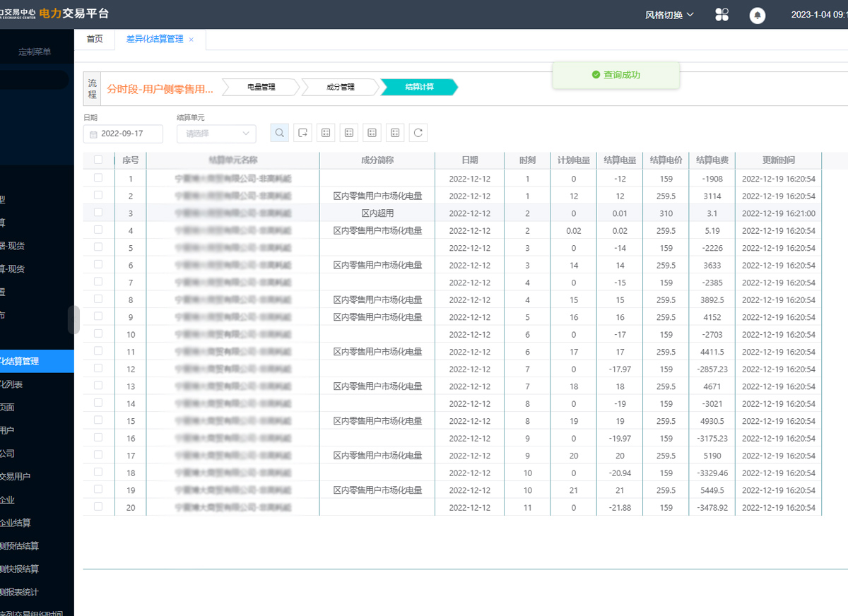Image resolution: width=848 pixels, height=616 pixels.
Task: Click the 日期 column header
Action: tap(469, 160)
